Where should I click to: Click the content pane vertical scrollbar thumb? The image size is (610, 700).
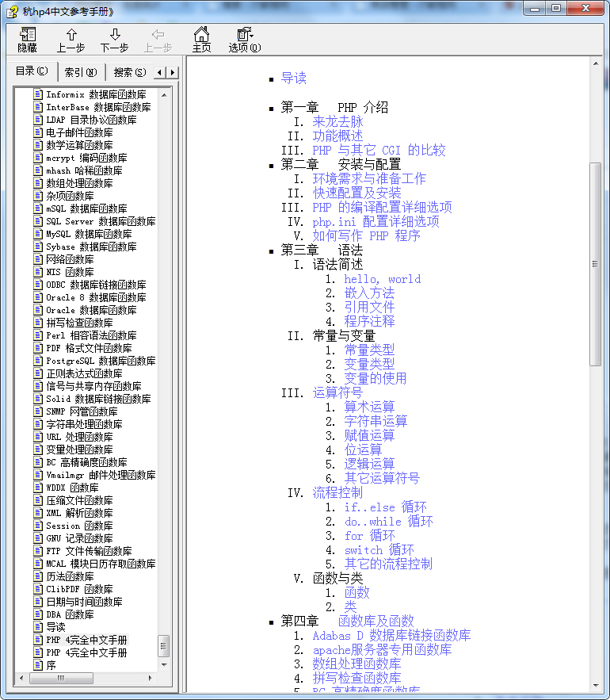pos(596,264)
